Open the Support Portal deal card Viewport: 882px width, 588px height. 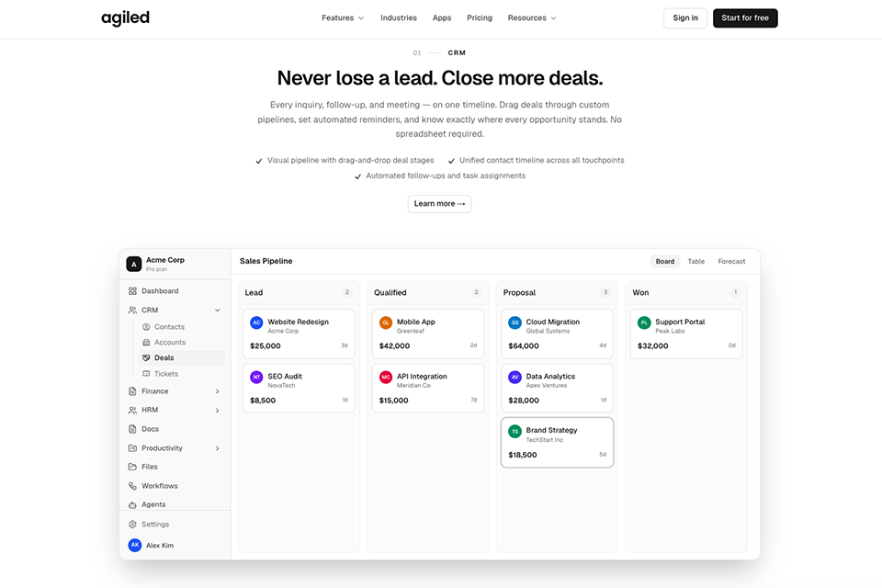[x=686, y=334]
